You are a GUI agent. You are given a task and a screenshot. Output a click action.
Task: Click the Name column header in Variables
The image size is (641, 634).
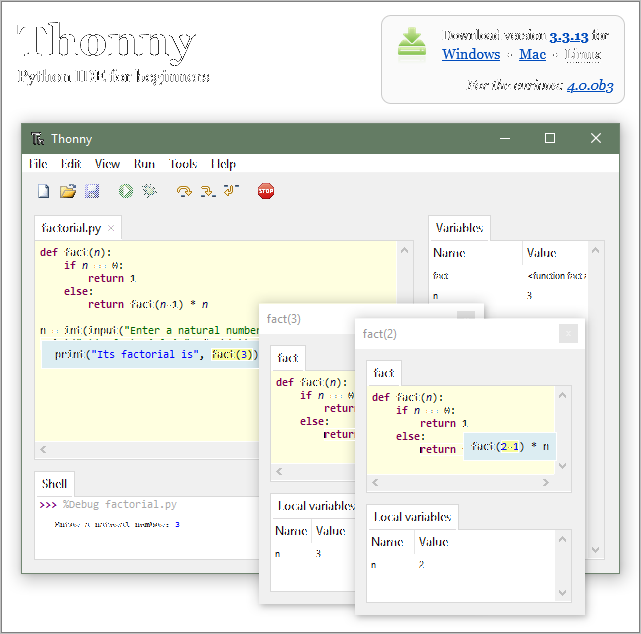pyautogui.click(x=476, y=253)
